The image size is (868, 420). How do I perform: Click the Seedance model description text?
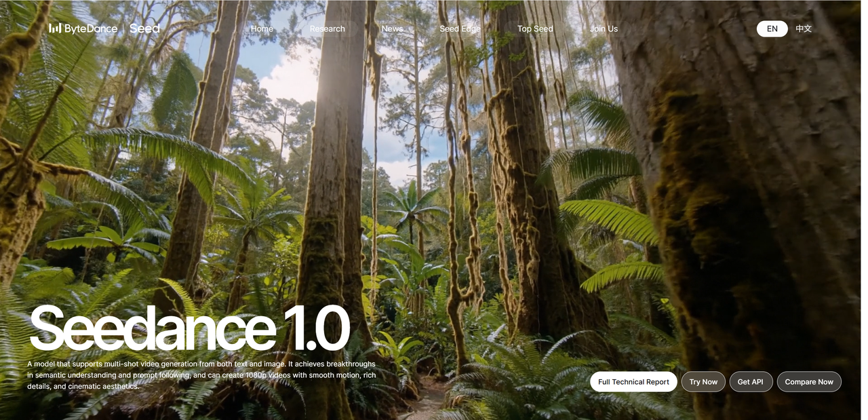coord(201,374)
